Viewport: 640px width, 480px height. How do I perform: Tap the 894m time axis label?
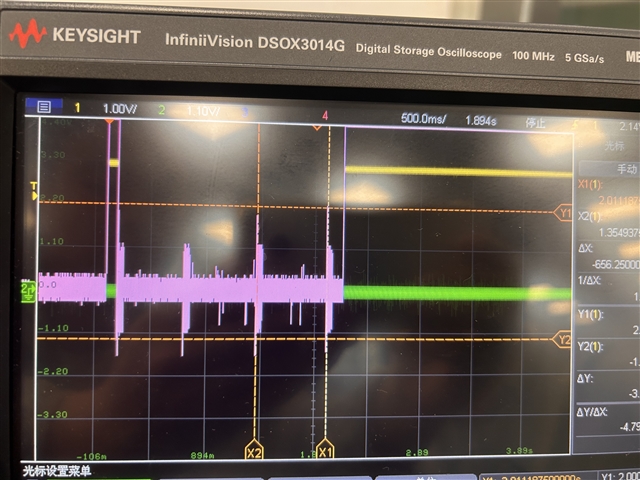pyautogui.click(x=202, y=455)
